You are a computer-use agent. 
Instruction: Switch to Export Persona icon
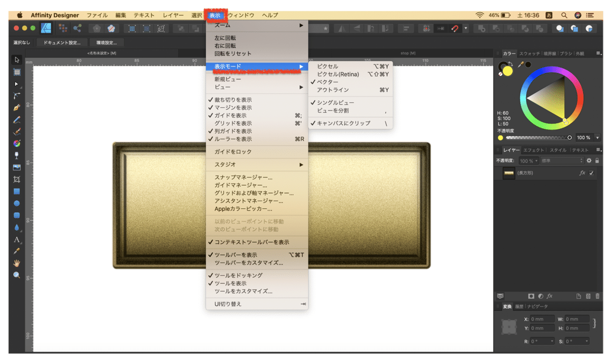tap(77, 28)
